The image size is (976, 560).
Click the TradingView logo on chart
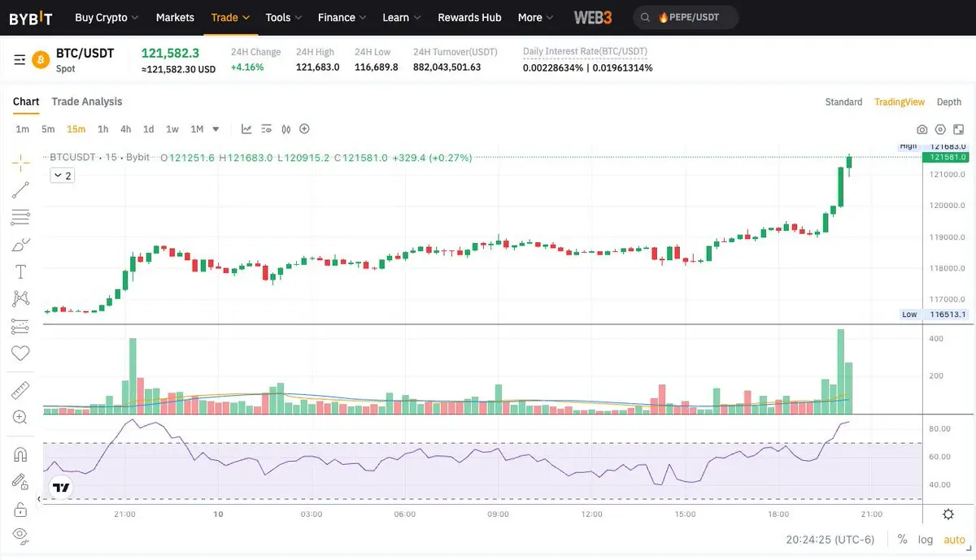61,488
